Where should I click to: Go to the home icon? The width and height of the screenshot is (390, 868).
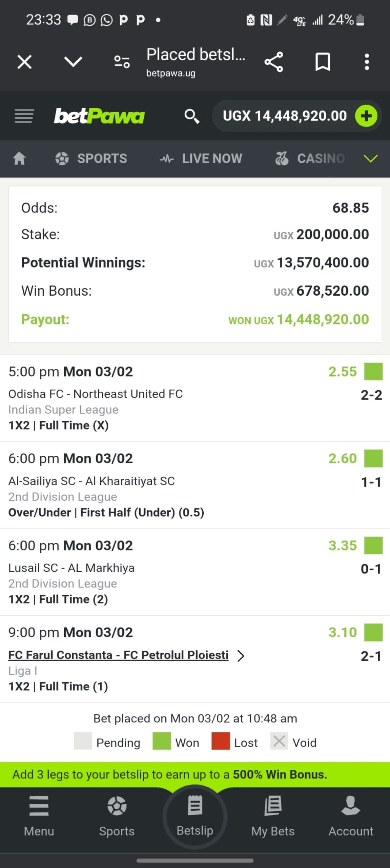click(19, 158)
